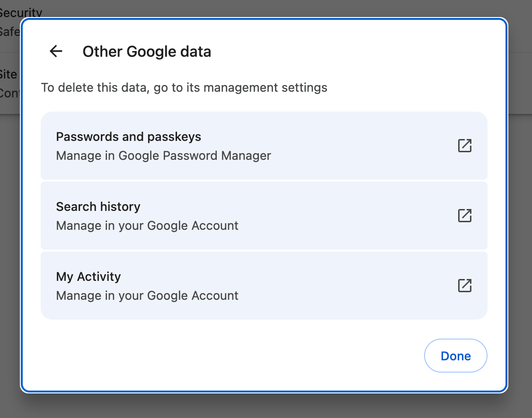This screenshot has height=418, width=532.
Task: Click 'Manage in your Google Account' under My Activity
Action: pyautogui.click(x=147, y=295)
